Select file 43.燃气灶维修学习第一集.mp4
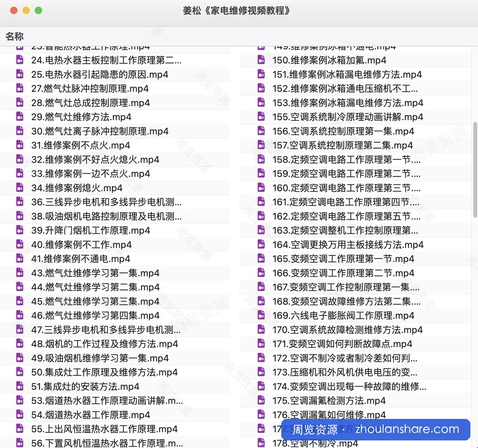The height and width of the screenshot is (448, 478). (95, 273)
